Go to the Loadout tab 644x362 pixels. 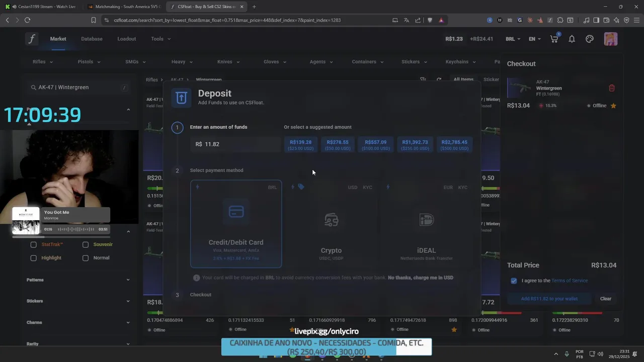tap(127, 39)
